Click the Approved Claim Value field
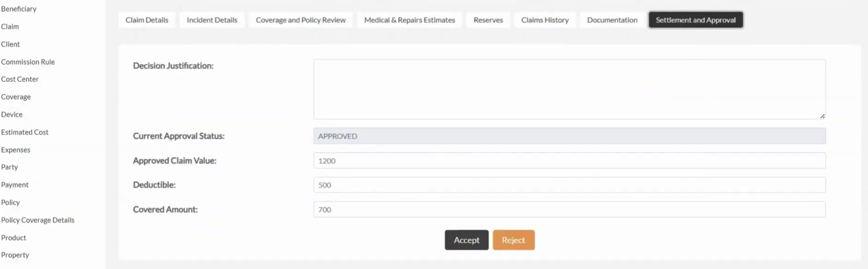868x269 pixels. pyautogui.click(x=569, y=160)
